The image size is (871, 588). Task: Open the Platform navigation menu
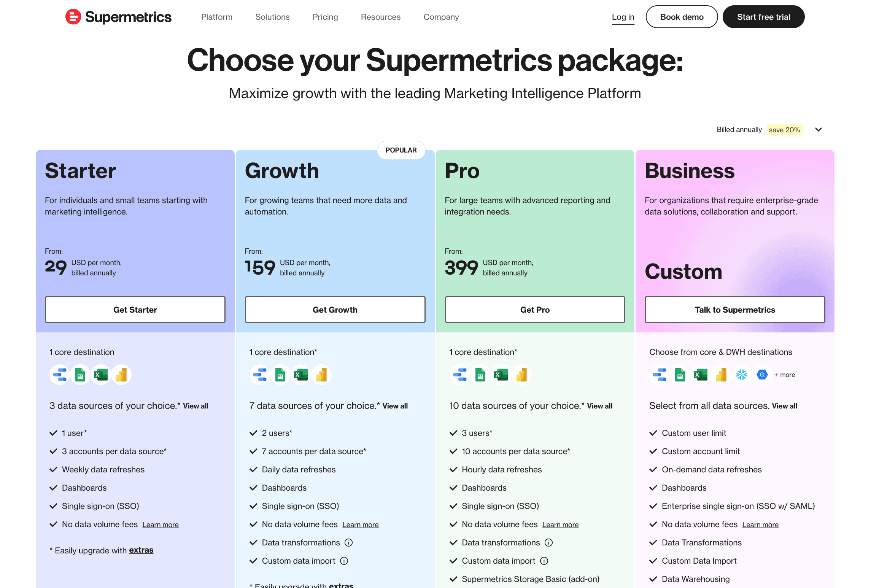coord(217,17)
